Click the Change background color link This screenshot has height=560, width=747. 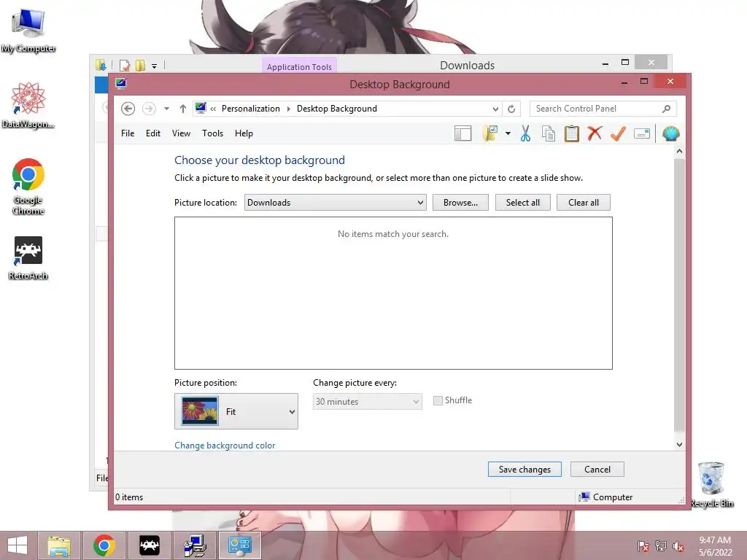225,446
